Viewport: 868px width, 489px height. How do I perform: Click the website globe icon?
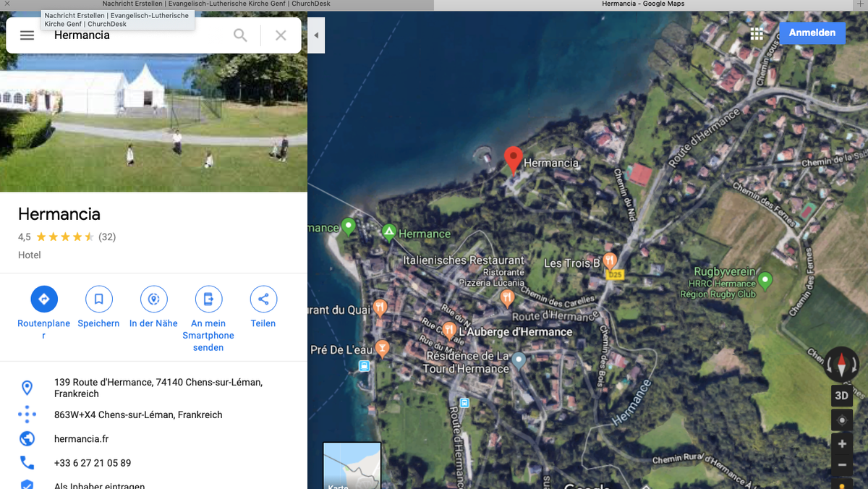(27, 438)
